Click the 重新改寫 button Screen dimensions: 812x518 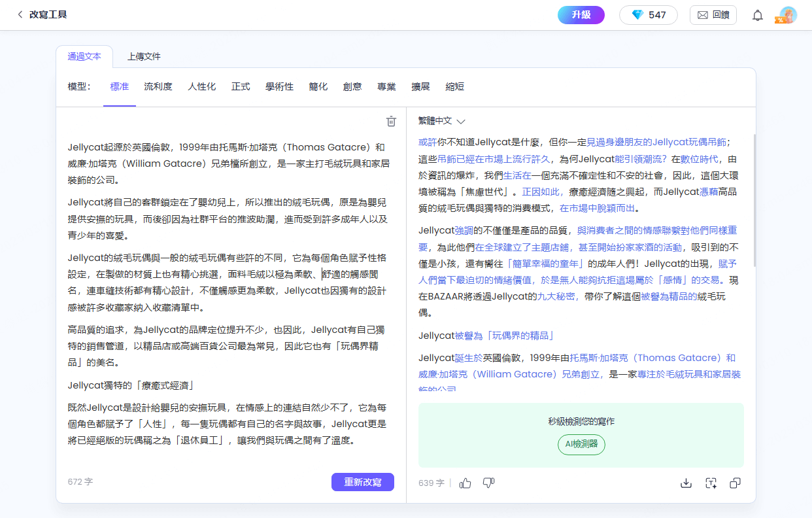click(x=363, y=482)
